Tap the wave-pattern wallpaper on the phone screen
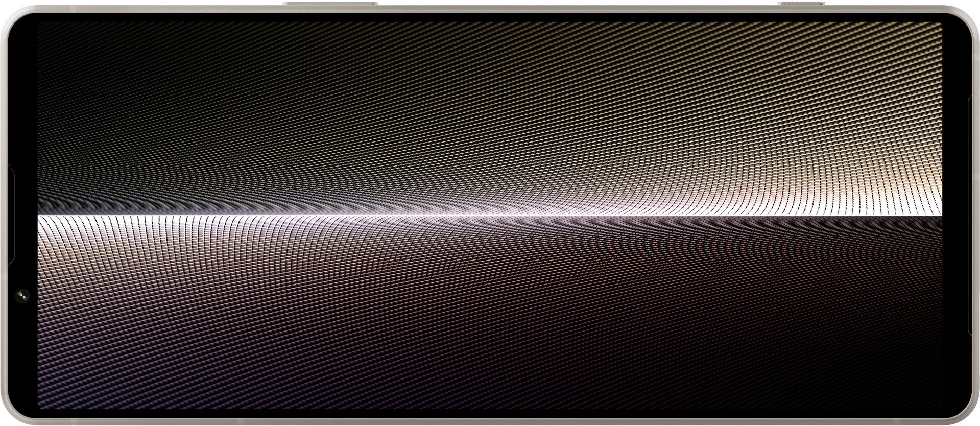The image size is (980, 426). 490,215
